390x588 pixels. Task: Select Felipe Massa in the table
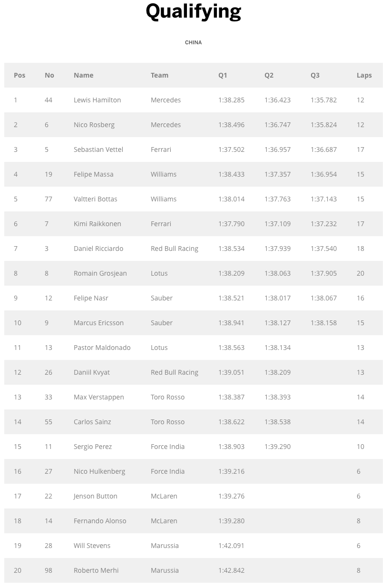tap(93, 174)
